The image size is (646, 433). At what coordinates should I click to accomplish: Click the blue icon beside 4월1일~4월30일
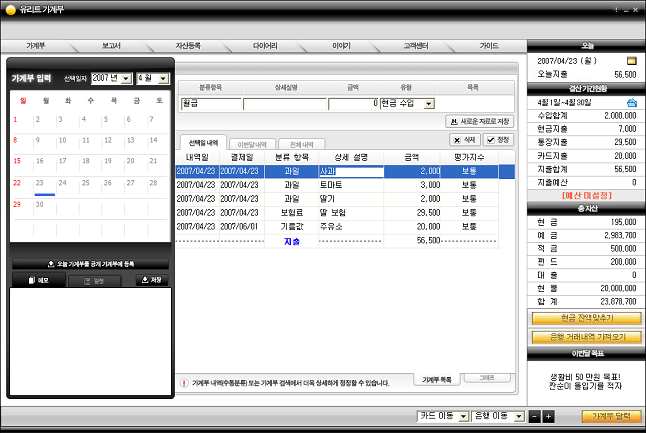tap(632, 102)
